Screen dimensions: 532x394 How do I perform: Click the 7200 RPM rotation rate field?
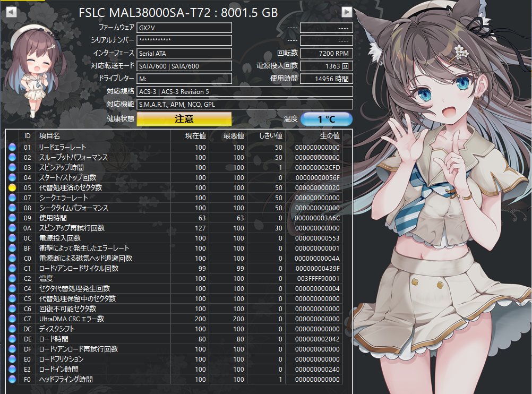pyautogui.click(x=327, y=53)
